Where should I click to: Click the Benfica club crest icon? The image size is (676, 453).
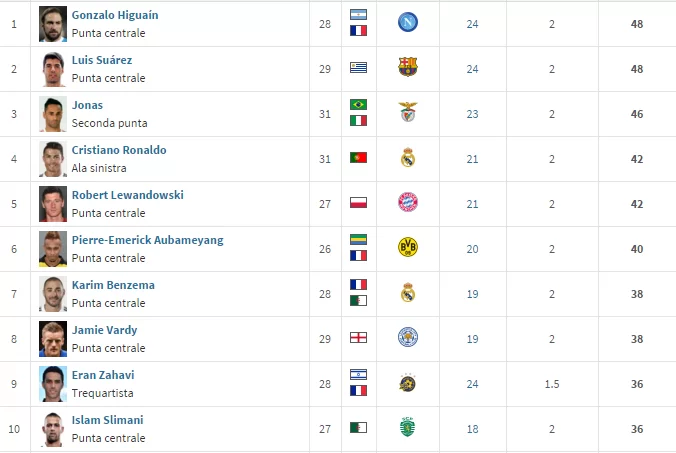pos(407,113)
